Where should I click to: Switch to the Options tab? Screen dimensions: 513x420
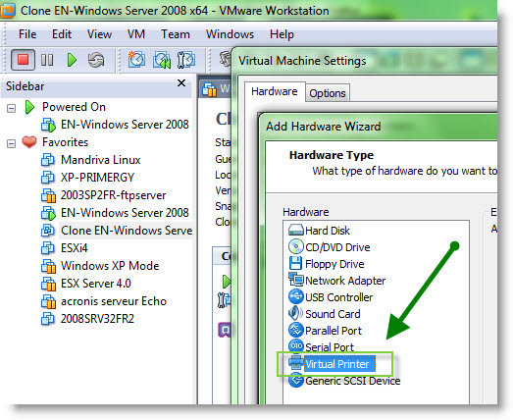328,93
